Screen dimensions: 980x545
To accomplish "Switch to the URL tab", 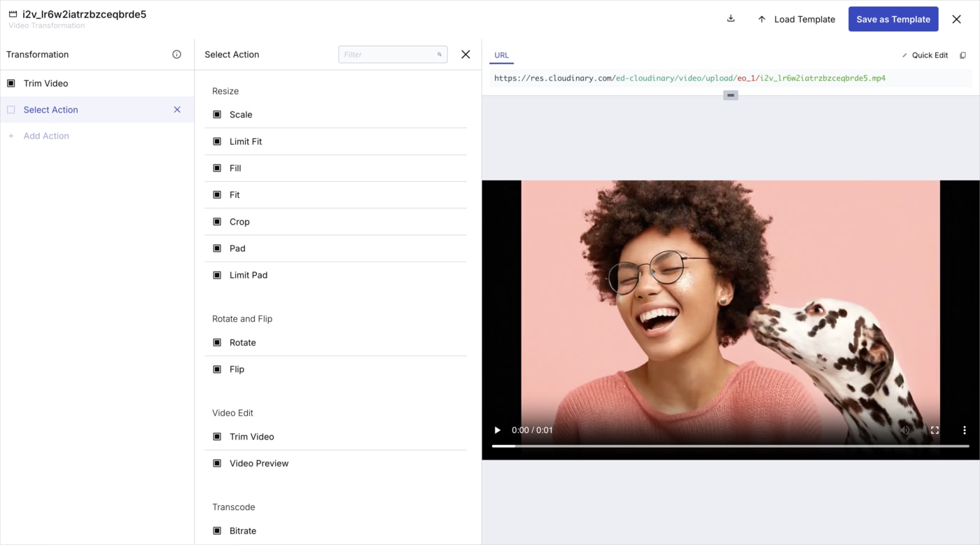I will tap(501, 55).
